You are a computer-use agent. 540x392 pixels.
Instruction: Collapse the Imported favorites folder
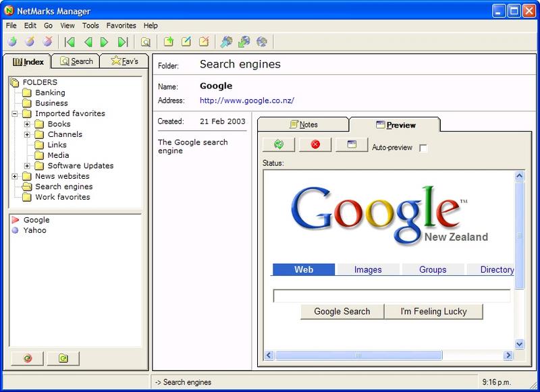[15, 113]
